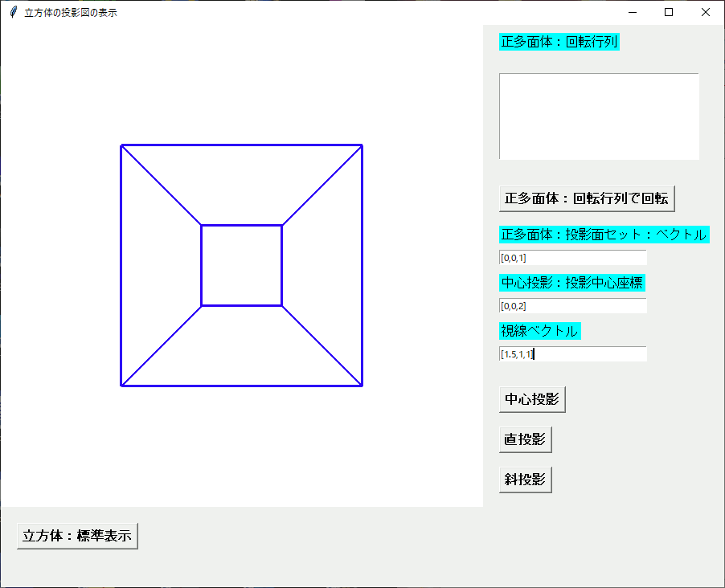Click the 正多面体:回転行列 label
Viewport: 725px width, 588px height.
[559, 42]
